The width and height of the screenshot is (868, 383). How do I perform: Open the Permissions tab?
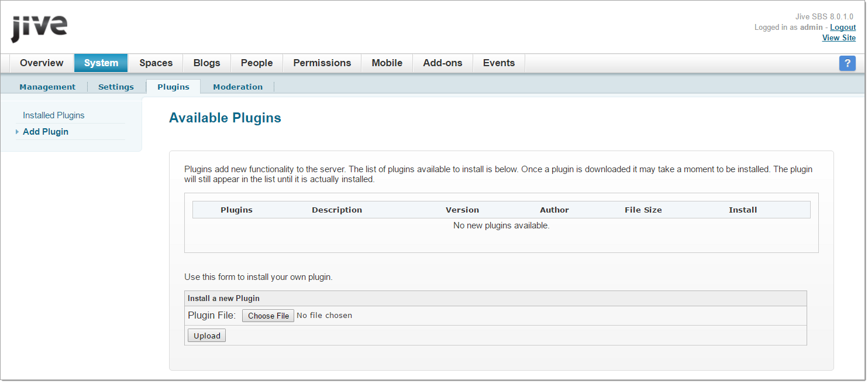point(322,63)
